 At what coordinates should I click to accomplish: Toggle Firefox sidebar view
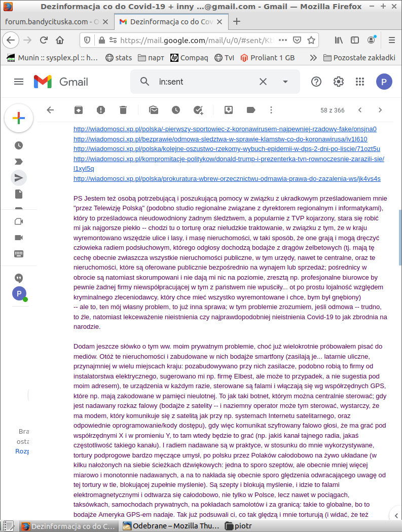(x=355, y=40)
